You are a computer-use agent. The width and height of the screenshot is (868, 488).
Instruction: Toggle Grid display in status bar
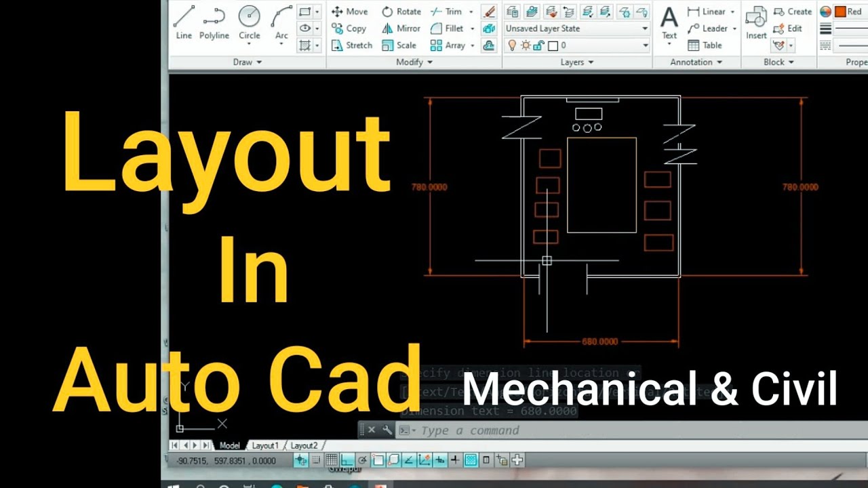332,460
